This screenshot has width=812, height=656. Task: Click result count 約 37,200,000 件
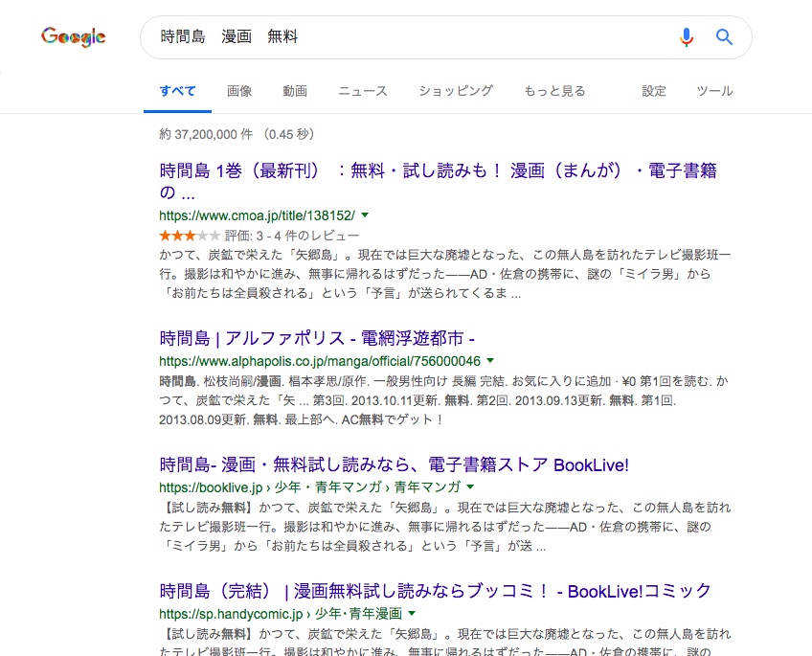206,135
